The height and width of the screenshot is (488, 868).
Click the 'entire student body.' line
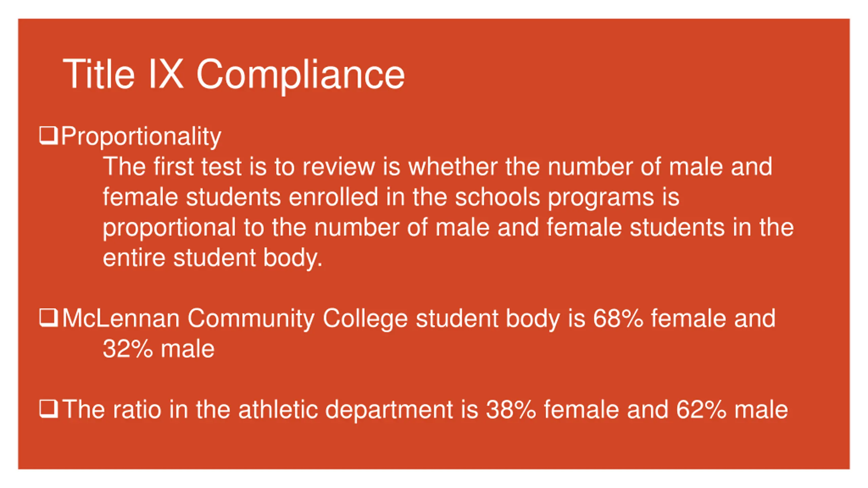click(x=213, y=258)
